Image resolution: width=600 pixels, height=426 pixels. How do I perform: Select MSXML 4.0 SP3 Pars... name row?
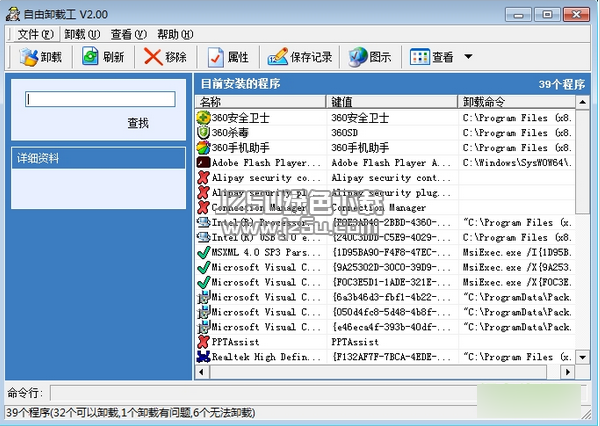click(x=266, y=252)
